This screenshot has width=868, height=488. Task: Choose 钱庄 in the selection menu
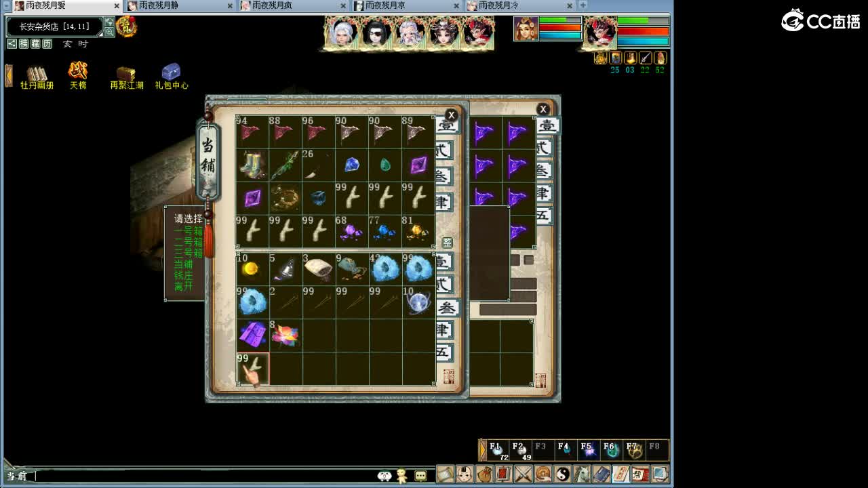point(183,275)
